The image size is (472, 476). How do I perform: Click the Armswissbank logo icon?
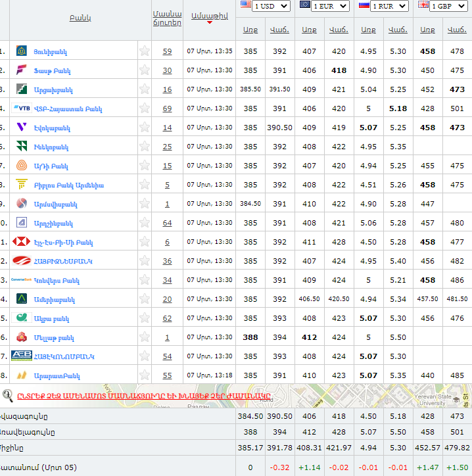(x=22, y=204)
